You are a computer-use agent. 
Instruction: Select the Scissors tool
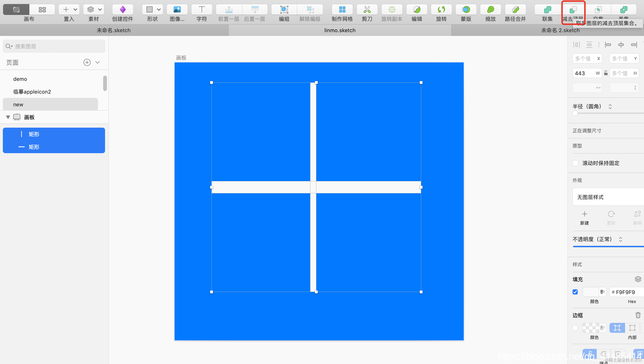point(367,10)
